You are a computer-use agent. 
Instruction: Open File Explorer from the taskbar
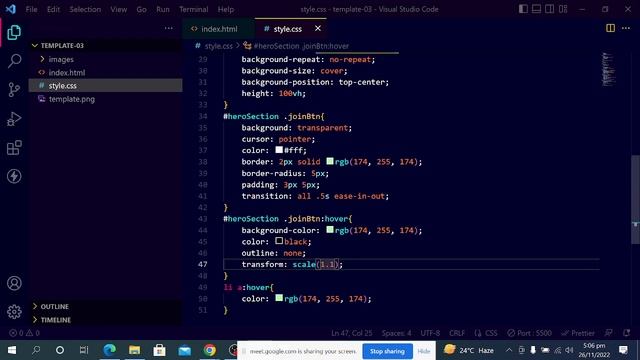coord(134,350)
